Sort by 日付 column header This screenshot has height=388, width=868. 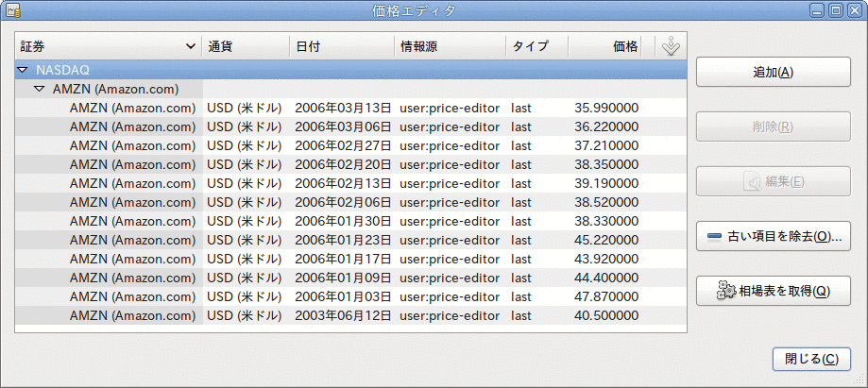[342, 46]
